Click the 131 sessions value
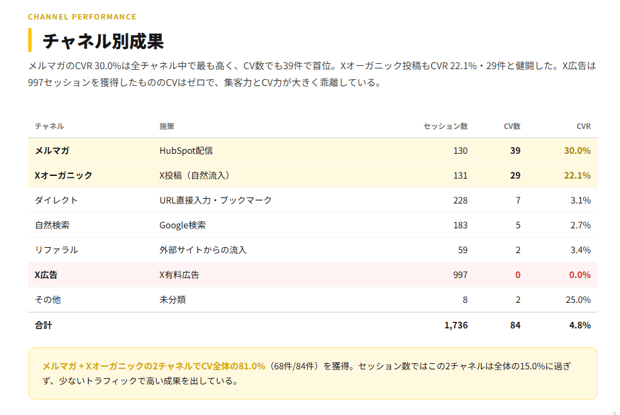The image size is (620, 415). (460, 175)
